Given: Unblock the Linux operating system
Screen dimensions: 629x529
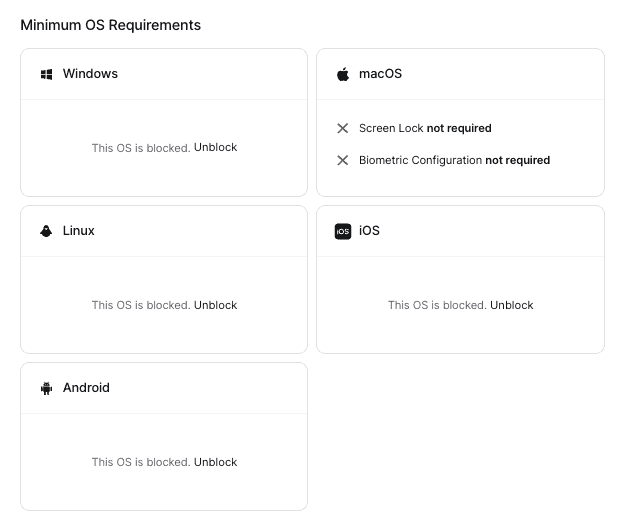Looking at the screenshot, I should (215, 305).
